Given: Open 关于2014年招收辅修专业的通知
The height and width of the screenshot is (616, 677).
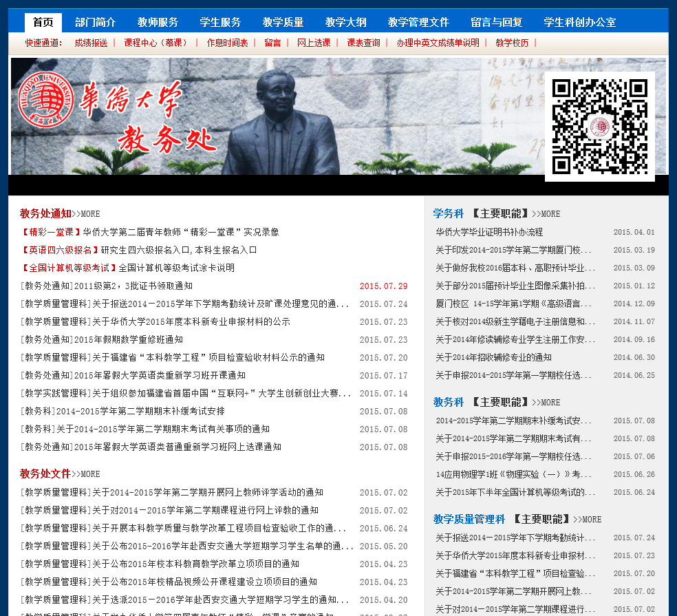Looking at the screenshot, I should pos(493,358).
